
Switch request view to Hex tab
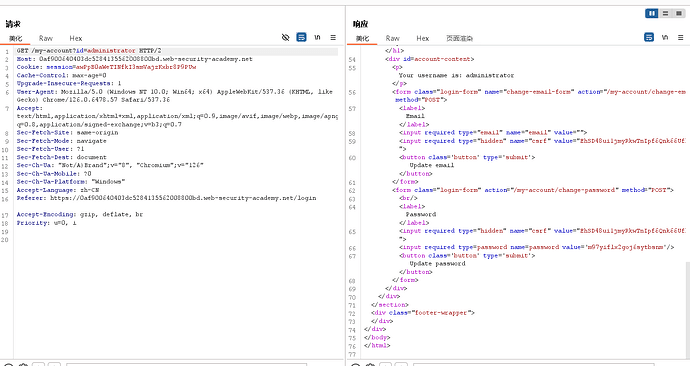76,38
